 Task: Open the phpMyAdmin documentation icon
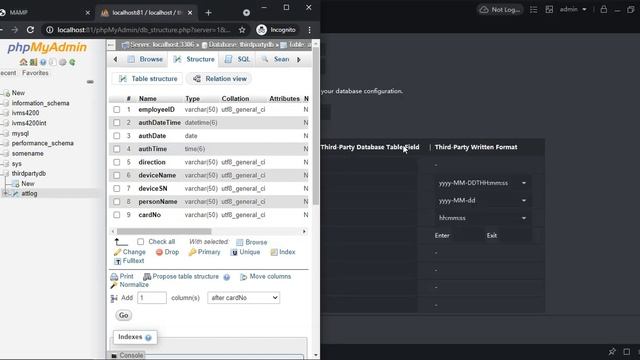tap(43, 62)
